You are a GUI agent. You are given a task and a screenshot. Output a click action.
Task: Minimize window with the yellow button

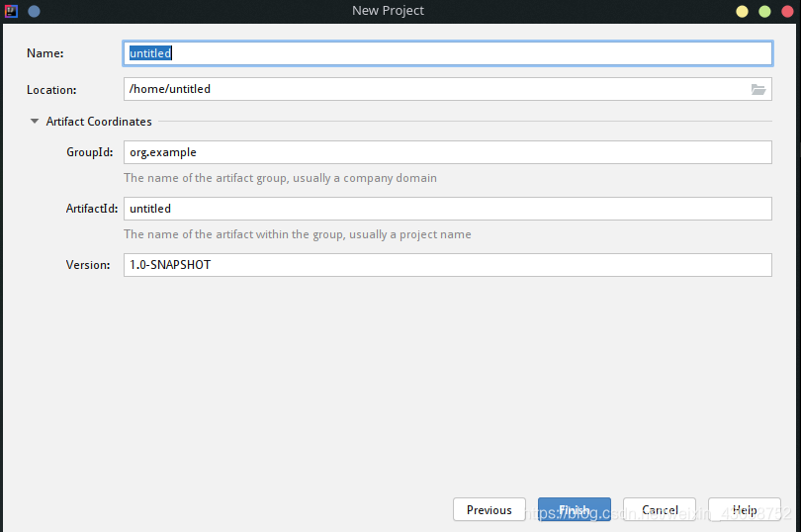coord(742,11)
